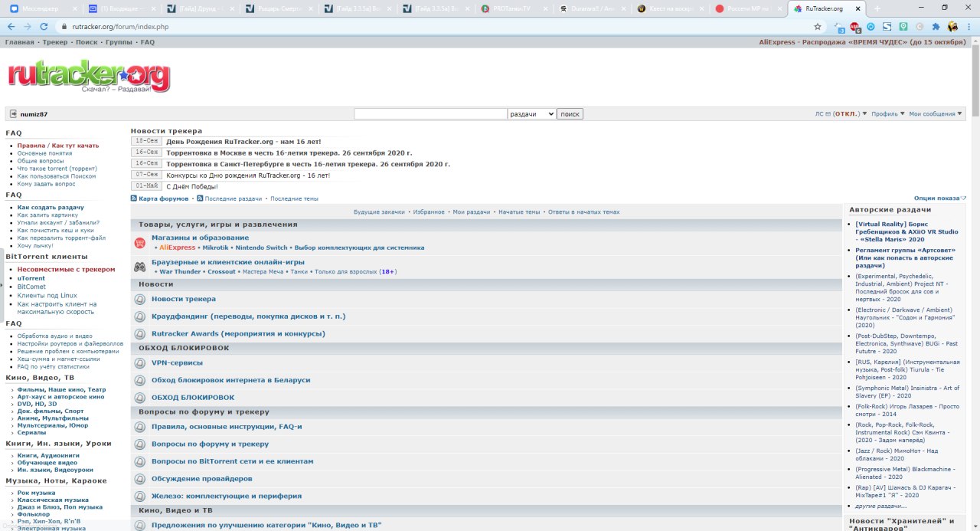The image size is (980, 531).
Task: Open the Главная menu item
Action: click(19, 42)
